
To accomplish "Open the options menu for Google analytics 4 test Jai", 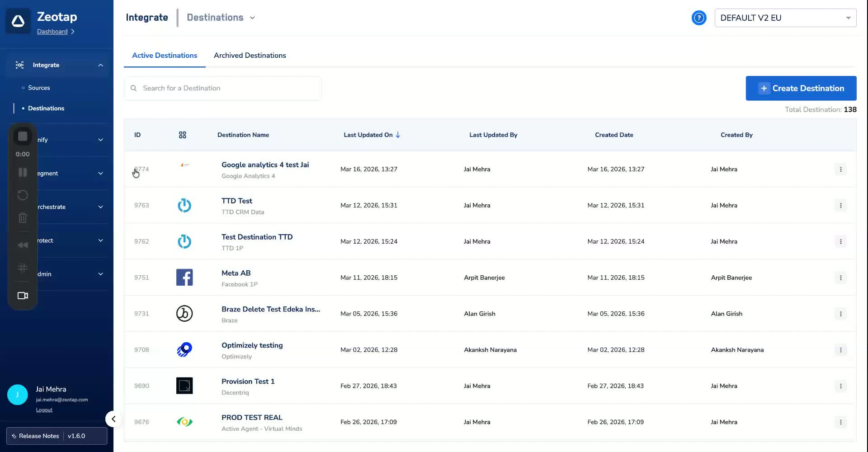I will 840,169.
